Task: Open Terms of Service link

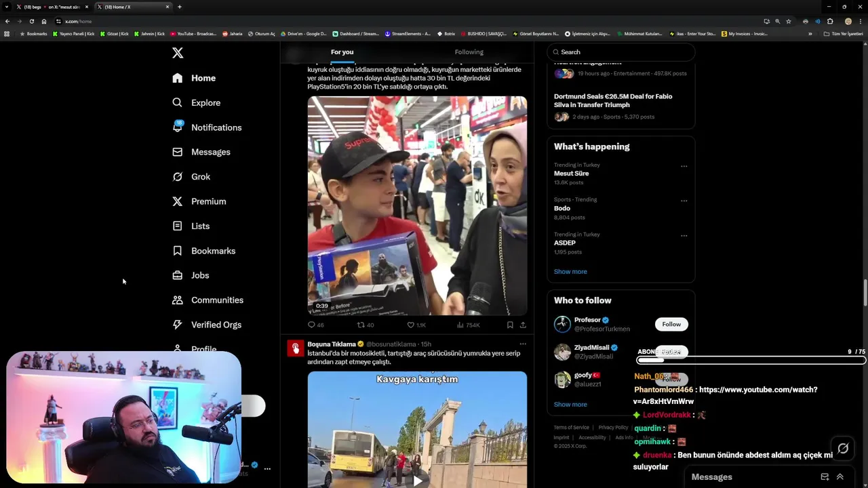Action: tap(571, 428)
